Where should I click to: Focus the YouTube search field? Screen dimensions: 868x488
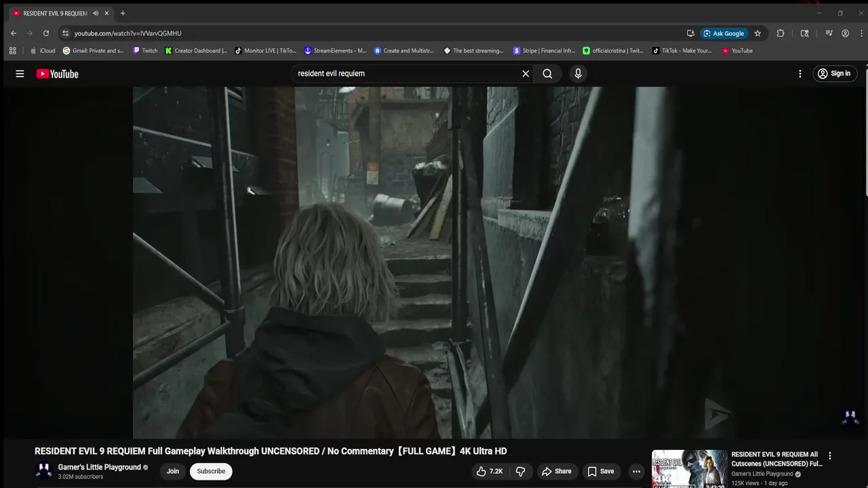click(x=407, y=74)
